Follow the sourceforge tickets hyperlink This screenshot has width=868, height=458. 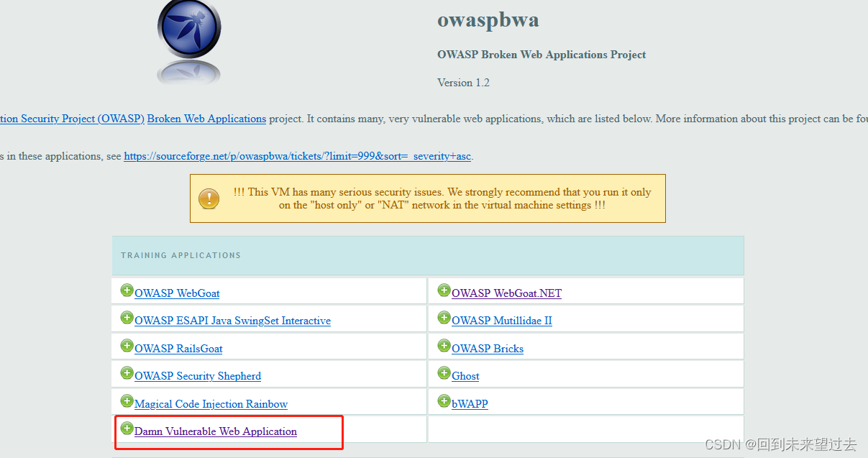point(296,156)
